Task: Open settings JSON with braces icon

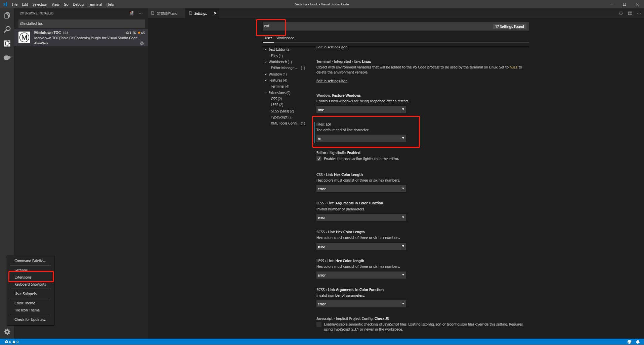Action: (621, 13)
